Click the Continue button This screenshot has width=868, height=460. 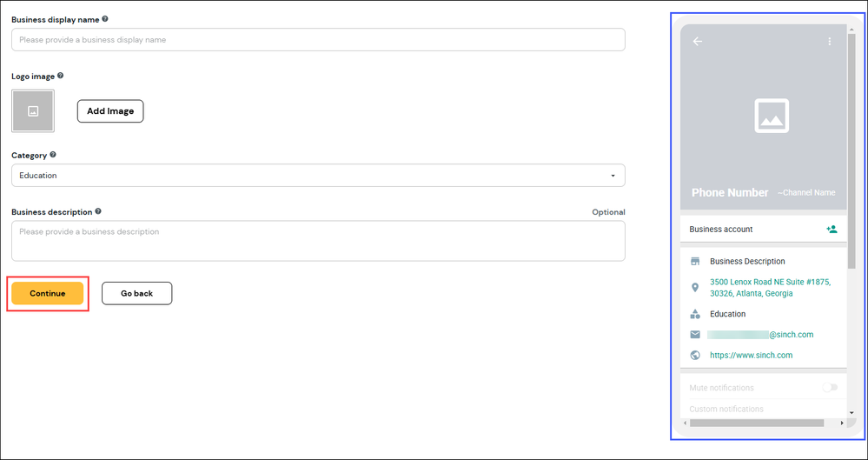[x=48, y=293]
